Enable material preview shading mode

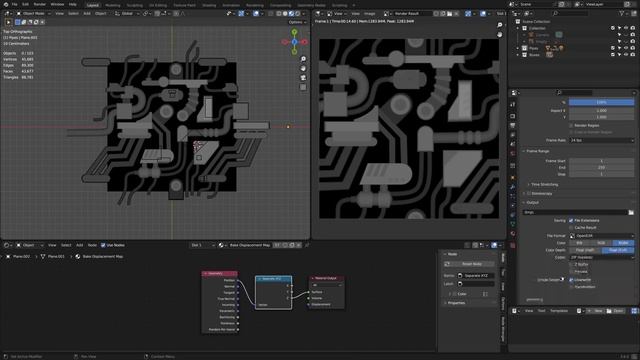291,13
